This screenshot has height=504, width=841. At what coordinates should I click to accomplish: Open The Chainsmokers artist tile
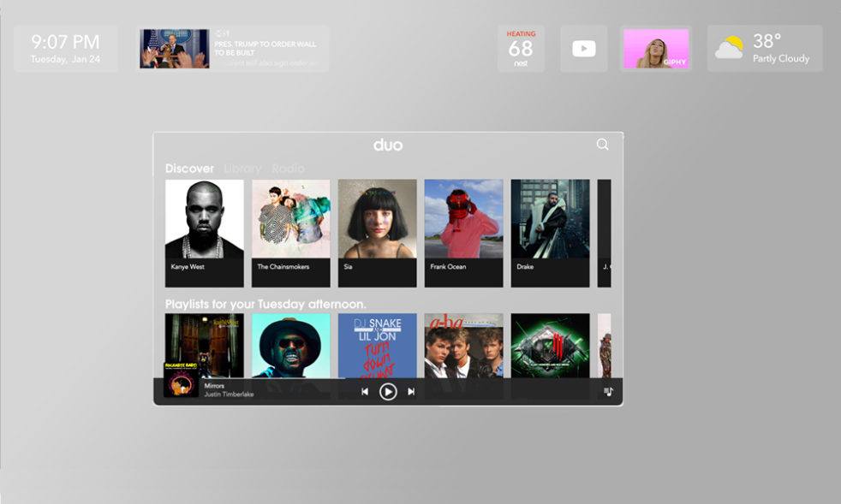pos(290,231)
